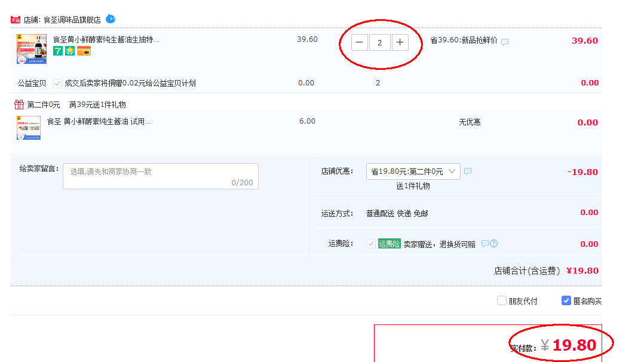Viewport: 644px width, 362px height.
Task: Click the quantity input field showing 2
Action: tap(379, 42)
